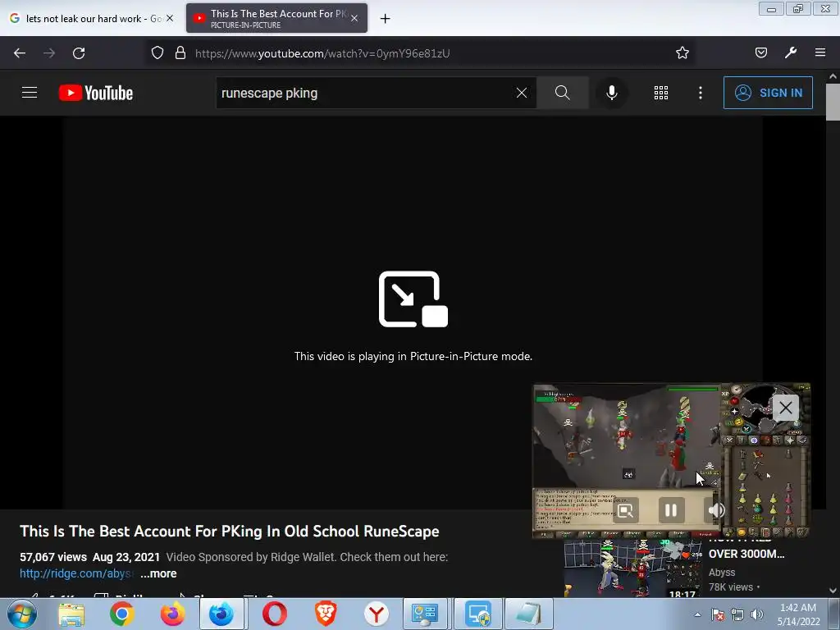Open Windows Explorer from taskbar
Image resolution: width=840 pixels, height=630 pixels.
[71, 614]
